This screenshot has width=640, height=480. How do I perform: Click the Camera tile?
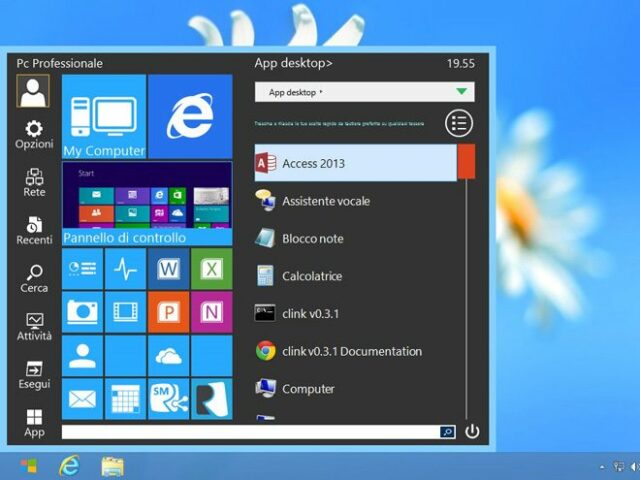coord(82,312)
